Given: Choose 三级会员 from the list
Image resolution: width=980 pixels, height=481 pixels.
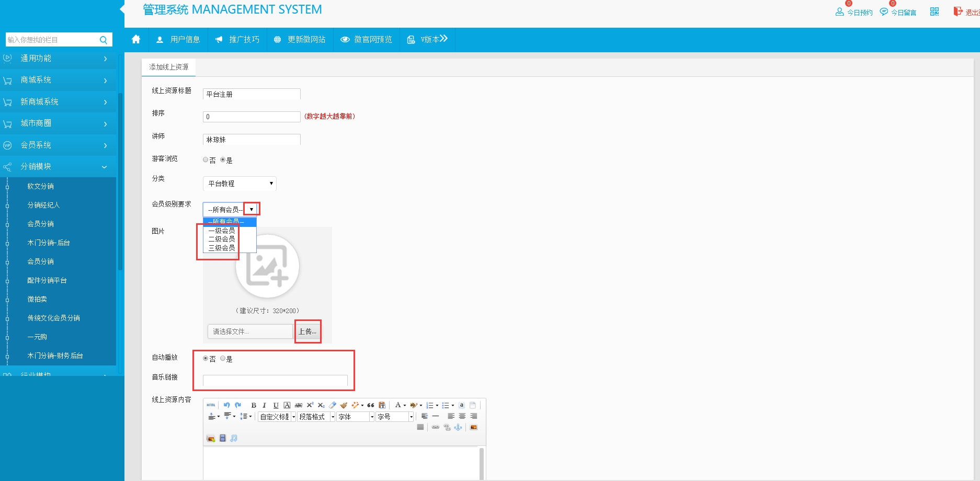Looking at the screenshot, I should [x=222, y=248].
